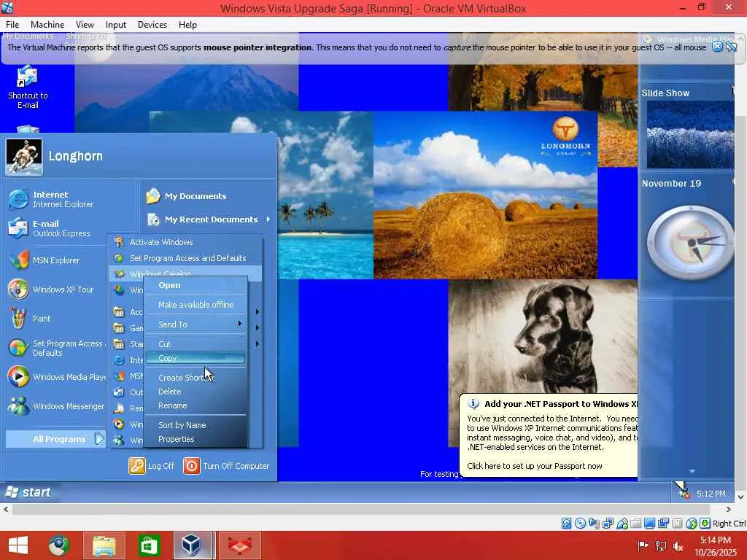Screen dimensions: 747x560
Task: Click the do-not-show-again icon on the notification bar
Action: click(731, 46)
